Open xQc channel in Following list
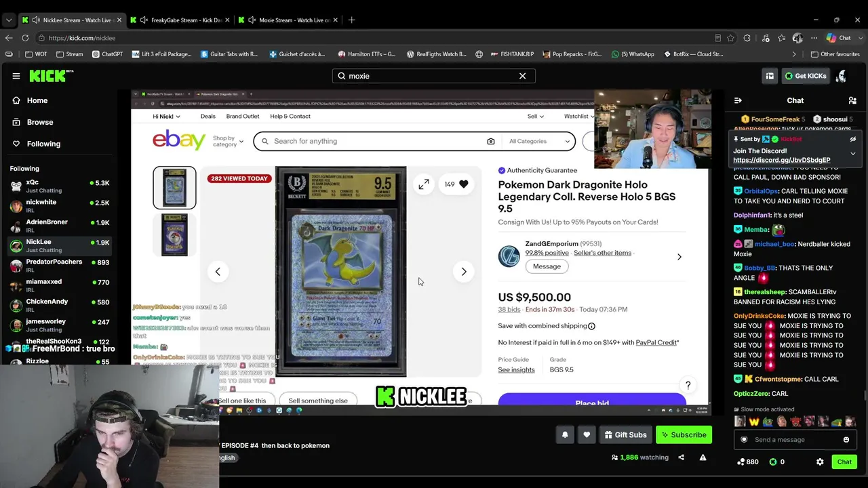The height and width of the screenshot is (488, 868). coord(59,186)
